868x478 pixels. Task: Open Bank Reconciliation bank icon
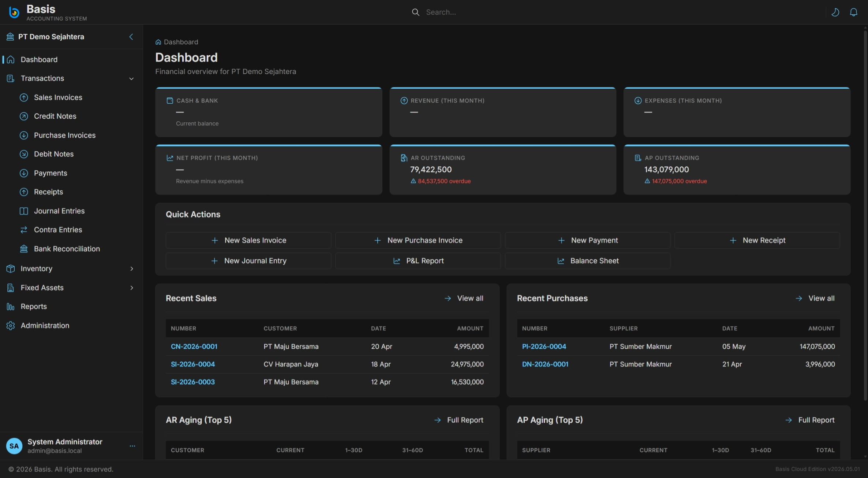[24, 249]
